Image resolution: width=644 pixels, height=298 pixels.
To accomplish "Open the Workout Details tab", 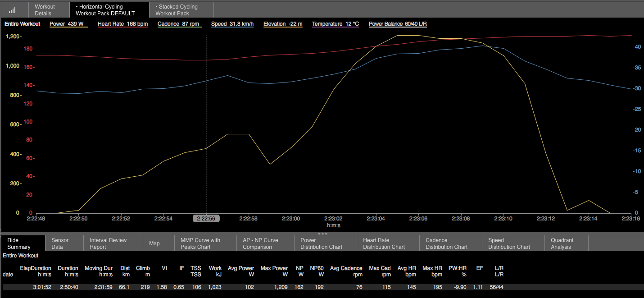I will tap(45, 10).
